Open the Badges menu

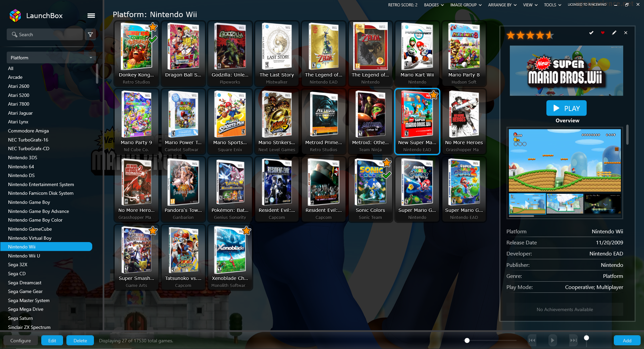(434, 5)
